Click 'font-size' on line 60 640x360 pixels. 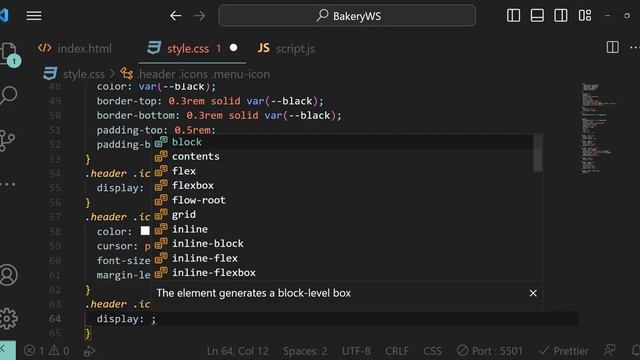(x=124, y=260)
